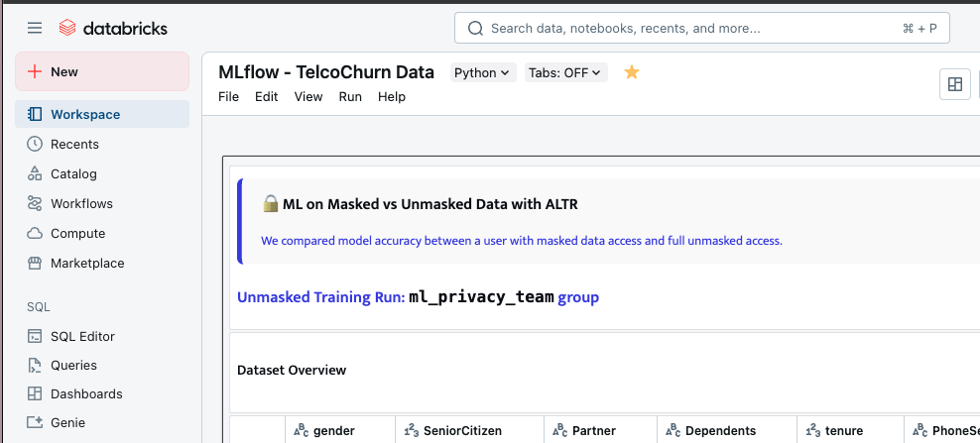The height and width of the screenshot is (443, 980).
Task: Open the Python language dropdown
Action: click(482, 72)
